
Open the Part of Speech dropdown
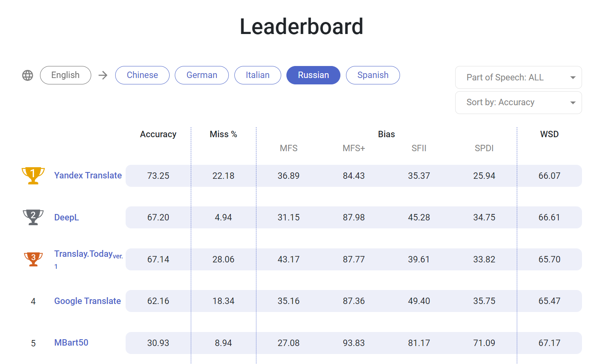click(518, 78)
